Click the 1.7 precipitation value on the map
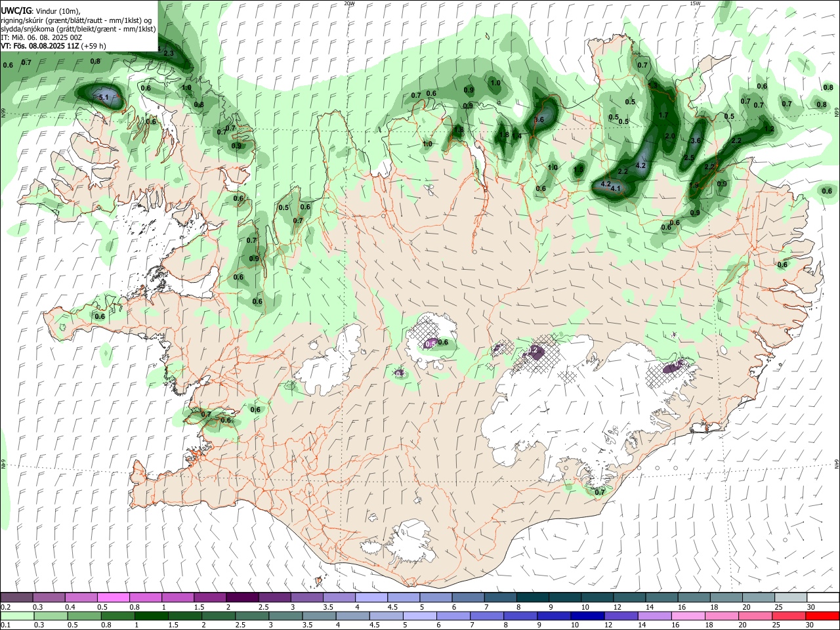 (663, 115)
